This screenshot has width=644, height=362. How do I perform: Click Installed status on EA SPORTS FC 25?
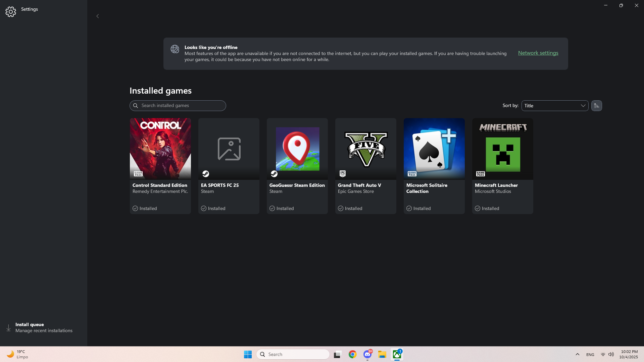[213, 208]
